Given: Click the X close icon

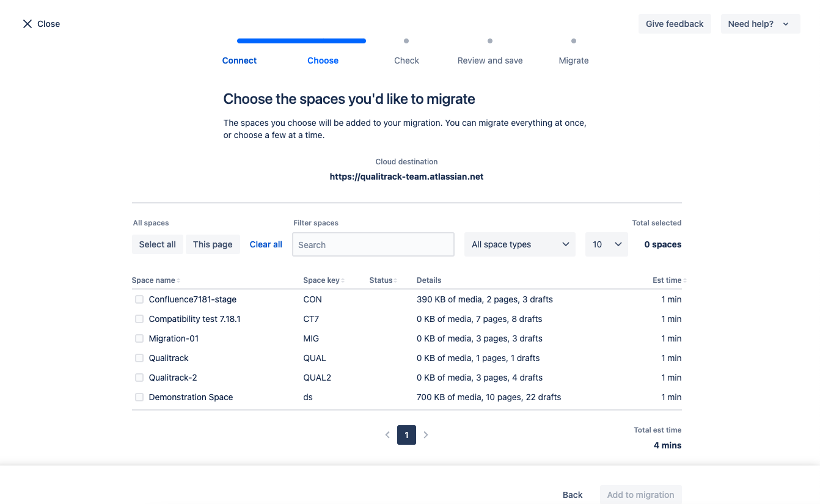Looking at the screenshot, I should [x=27, y=24].
